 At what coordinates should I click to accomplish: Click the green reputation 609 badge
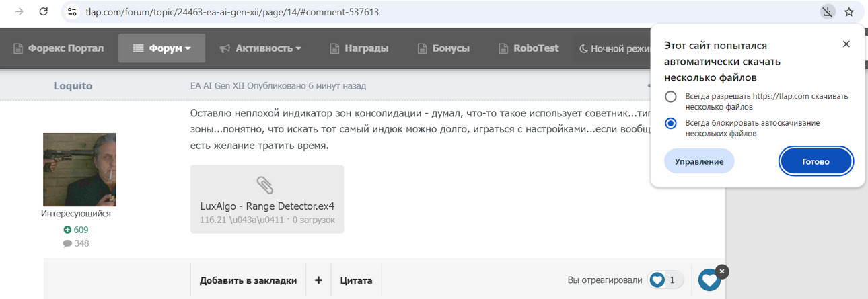[75, 230]
